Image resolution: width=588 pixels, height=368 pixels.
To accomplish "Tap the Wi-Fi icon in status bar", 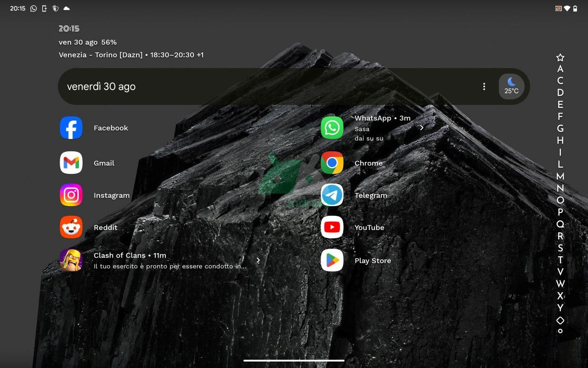I will (x=567, y=8).
